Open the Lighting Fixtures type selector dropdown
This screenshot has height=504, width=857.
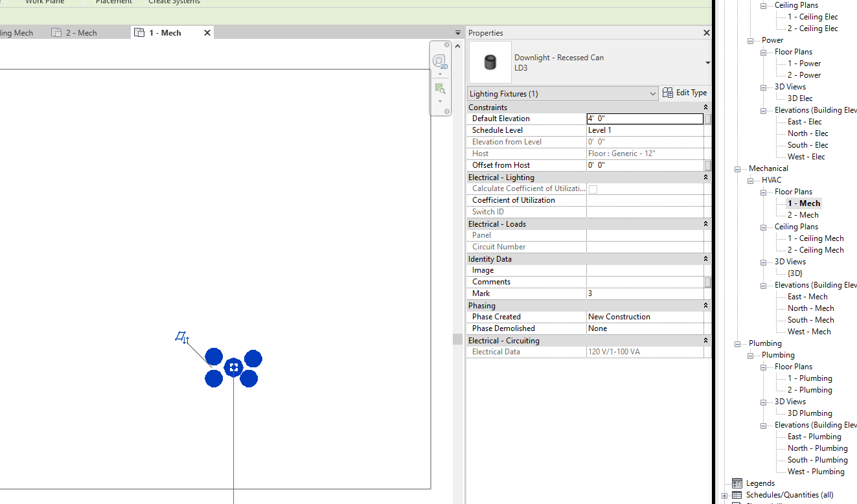pyautogui.click(x=654, y=93)
